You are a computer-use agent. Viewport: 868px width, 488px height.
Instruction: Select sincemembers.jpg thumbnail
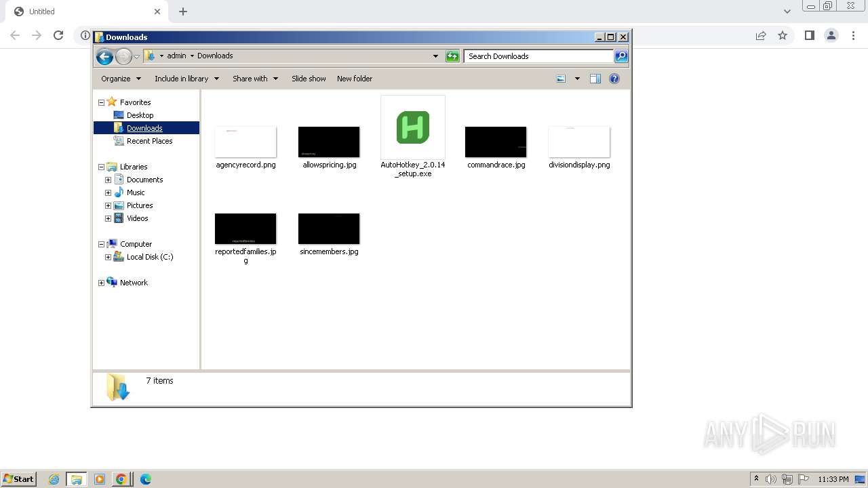tap(329, 229)
